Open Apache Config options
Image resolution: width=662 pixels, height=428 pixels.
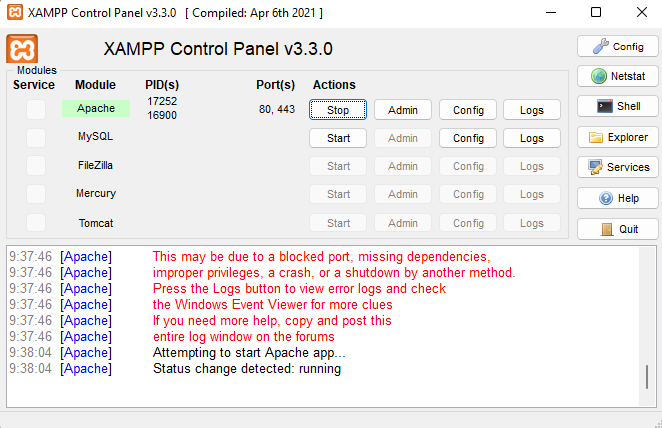pos(468,110)
